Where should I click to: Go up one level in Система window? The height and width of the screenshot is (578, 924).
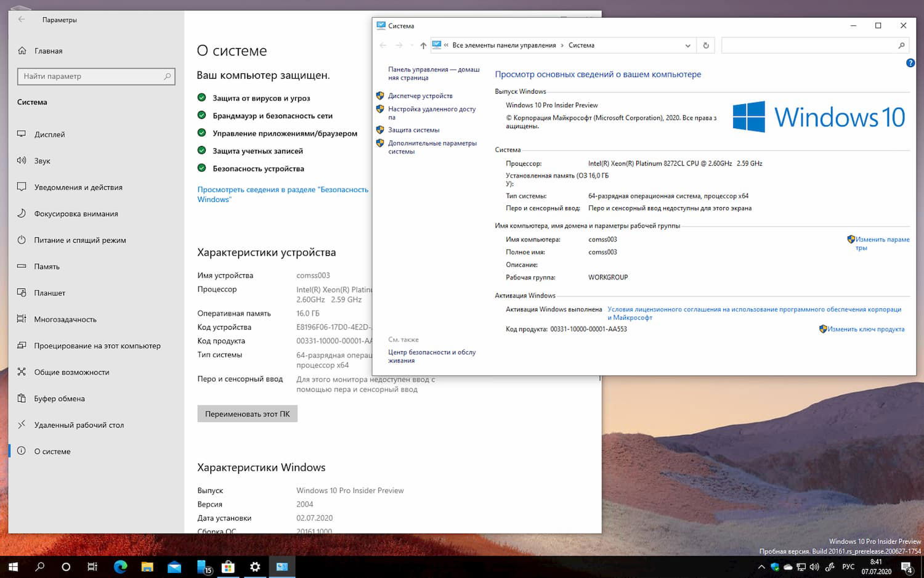tap(423, 46)
